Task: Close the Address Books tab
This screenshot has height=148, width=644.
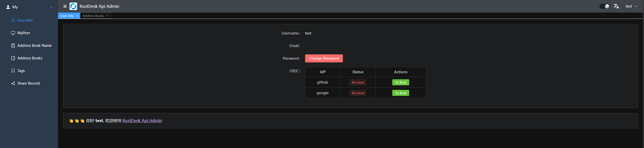Action: (x=107, y=16)
